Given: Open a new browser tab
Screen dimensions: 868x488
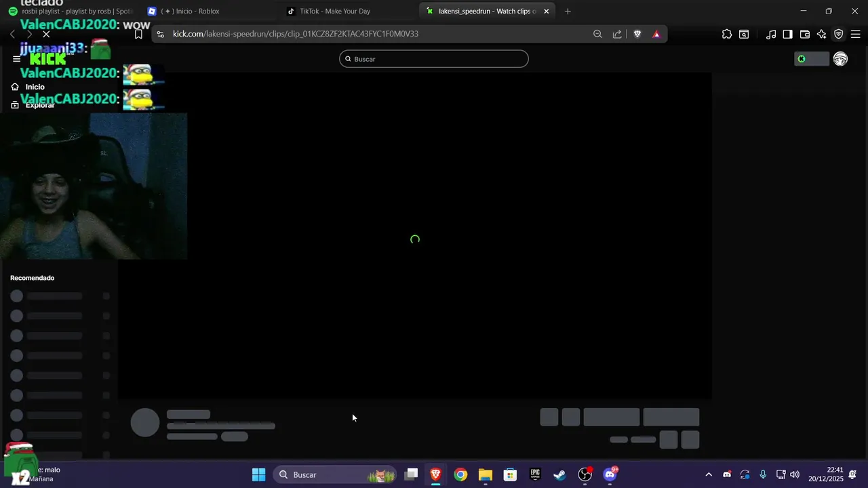Looking at the screenshot, I should click(x=568, y=11).
